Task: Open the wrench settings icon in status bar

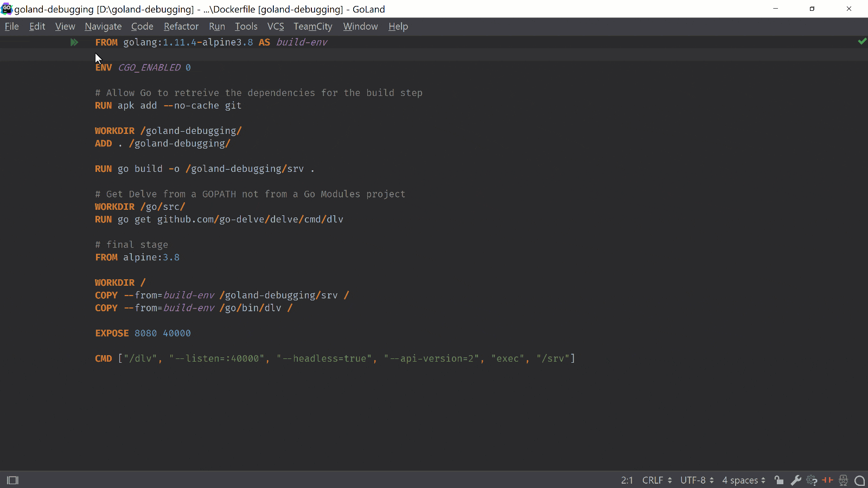Action: (x=796, y=480)
